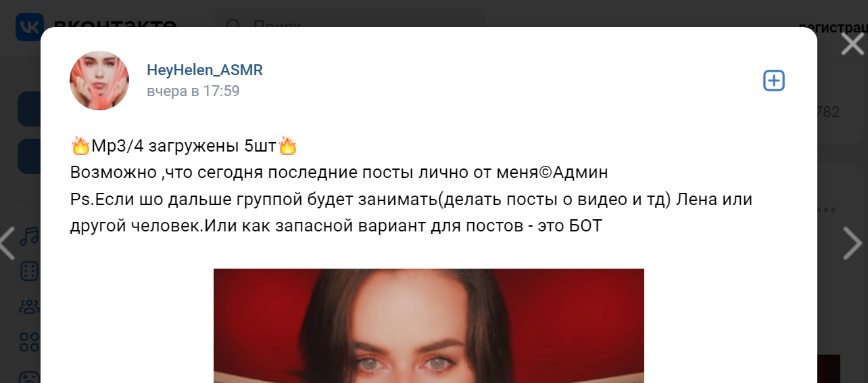Subscribe using the plus icon

[x=773, y=81]
